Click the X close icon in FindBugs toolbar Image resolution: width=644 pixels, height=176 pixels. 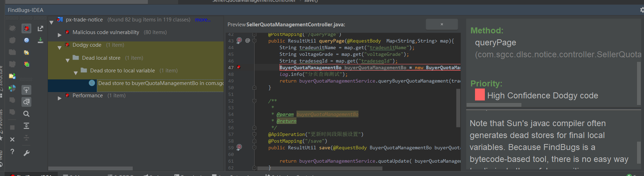[x=12, y=139]
